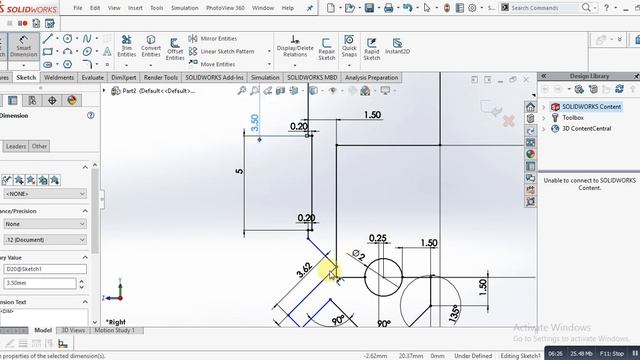Select the Spline sketch tool
The image size is (640, 360).
[87, 39]
